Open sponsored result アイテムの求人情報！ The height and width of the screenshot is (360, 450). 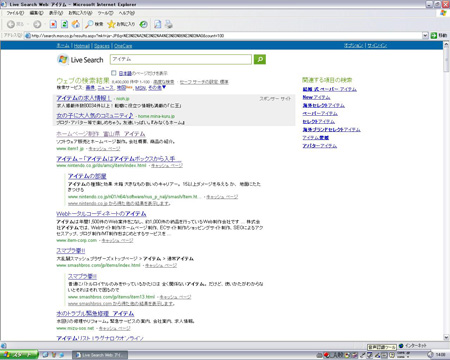tap(84, 98)
